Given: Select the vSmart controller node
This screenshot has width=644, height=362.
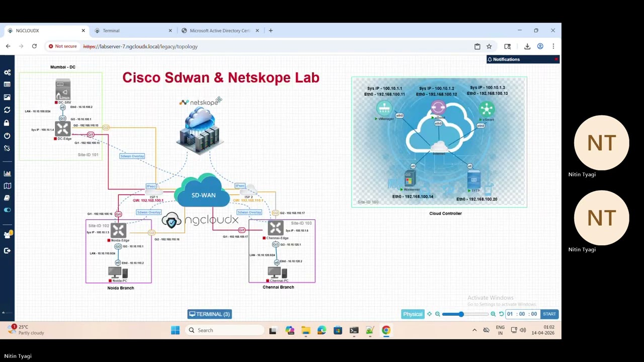Looking at the screenshot, I should click(x=487, y=109).
